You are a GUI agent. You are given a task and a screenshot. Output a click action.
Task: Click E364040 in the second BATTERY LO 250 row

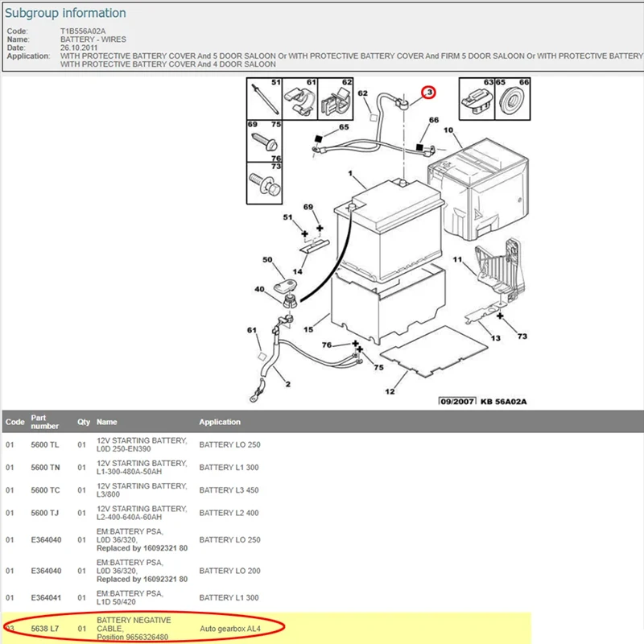point(46,539)
